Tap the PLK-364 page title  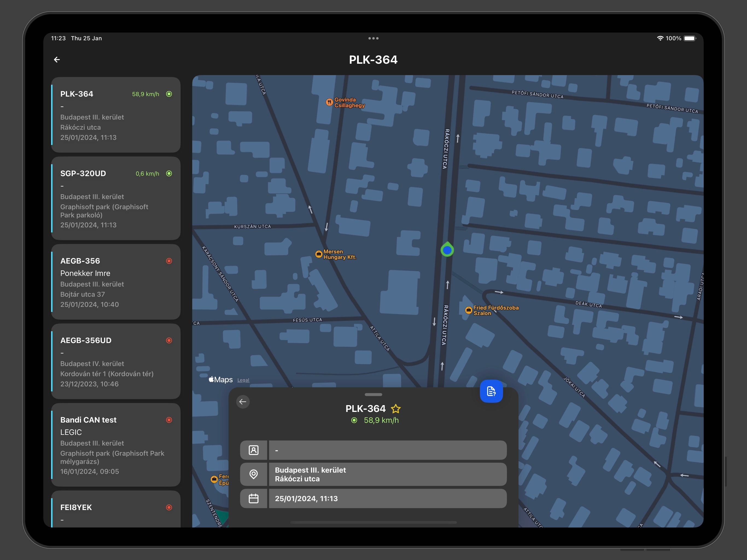(x=373, y=60)
